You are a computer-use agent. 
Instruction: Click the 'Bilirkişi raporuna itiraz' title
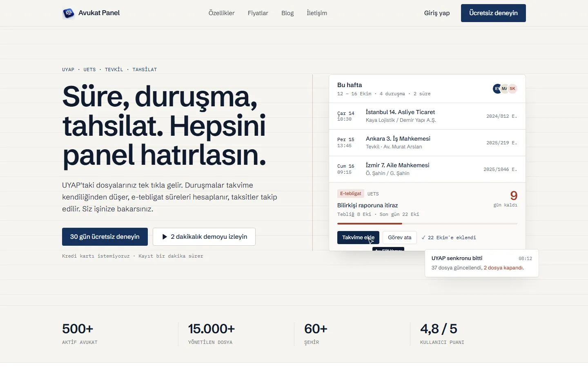tap(367, 205)
